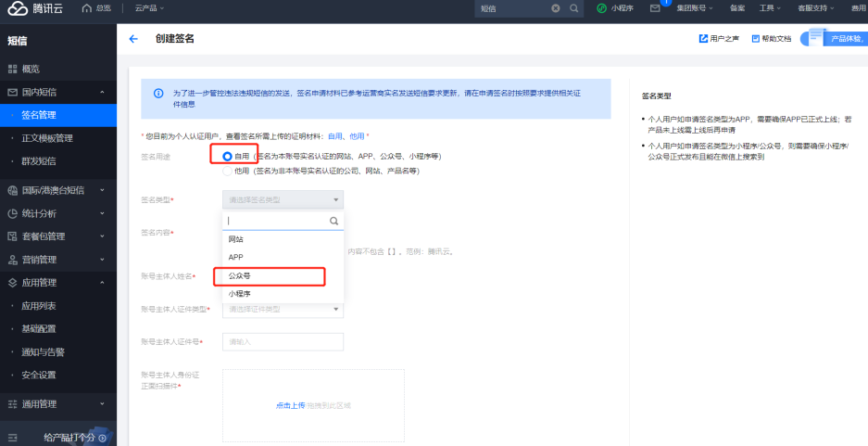Clear the 短信 search box text

click(x=556, y=8)
